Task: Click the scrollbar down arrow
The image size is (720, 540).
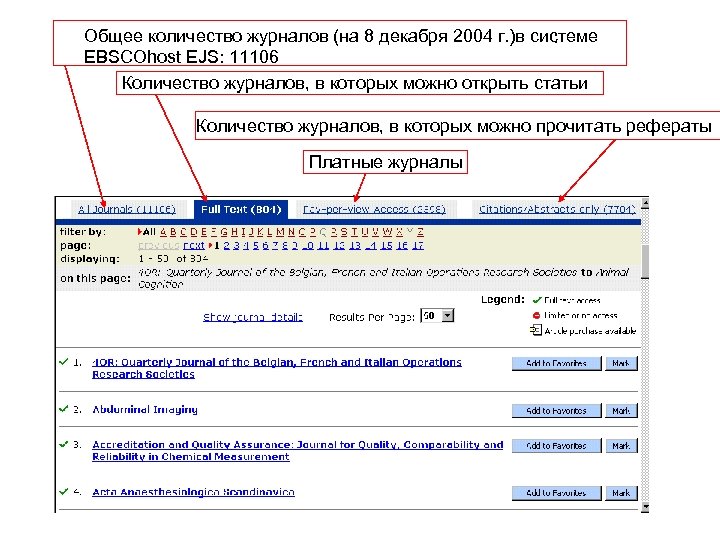Action: click(645, 507)
